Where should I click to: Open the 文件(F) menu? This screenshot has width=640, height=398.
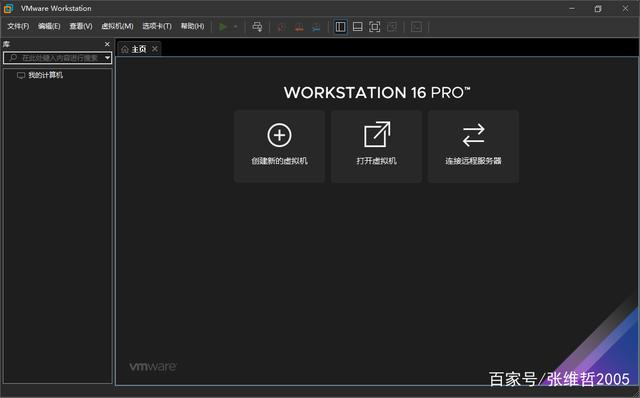pyautogui.click(x=18, y=26)
